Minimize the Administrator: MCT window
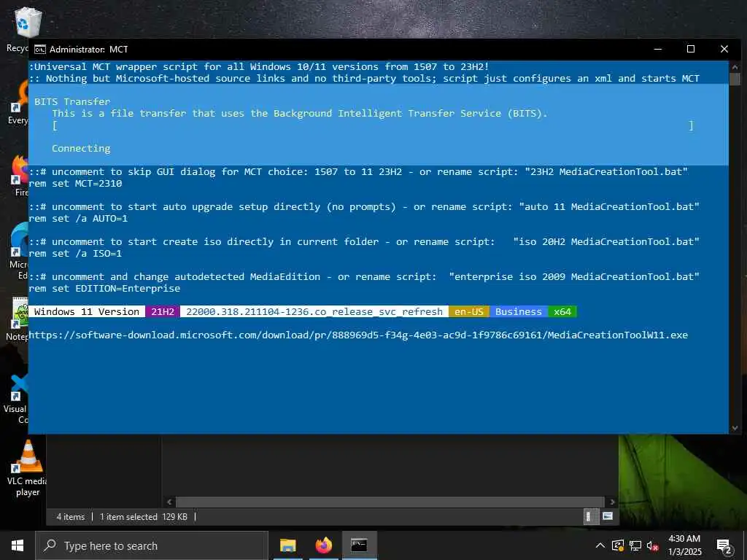Image resolution: width=747 pixels, height=560 pixels. (658, 49)
